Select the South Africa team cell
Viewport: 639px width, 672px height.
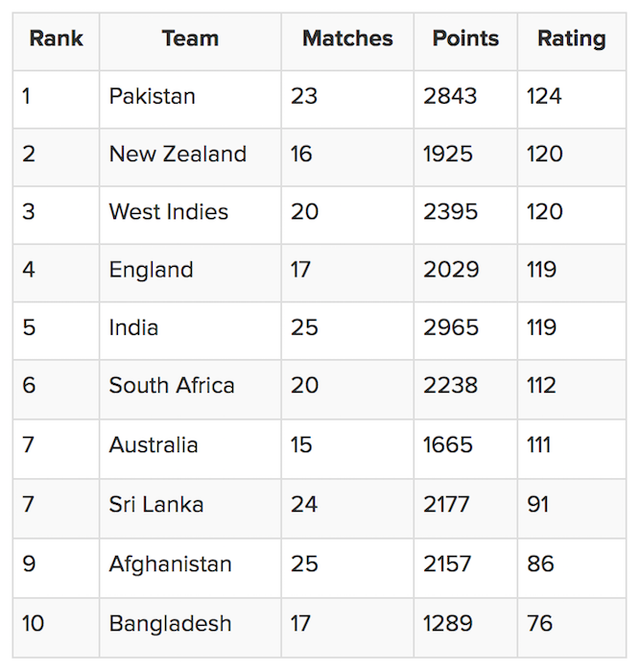[x=172, y=386]
